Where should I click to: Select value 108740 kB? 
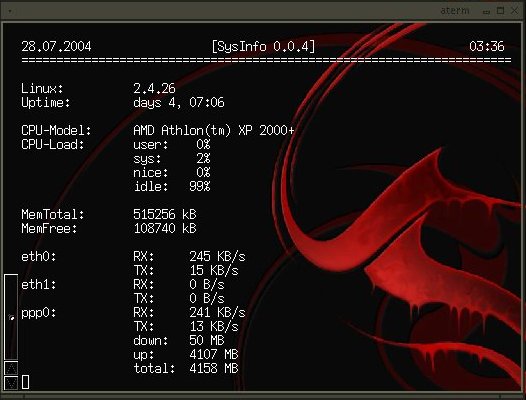tap(165, 229)
